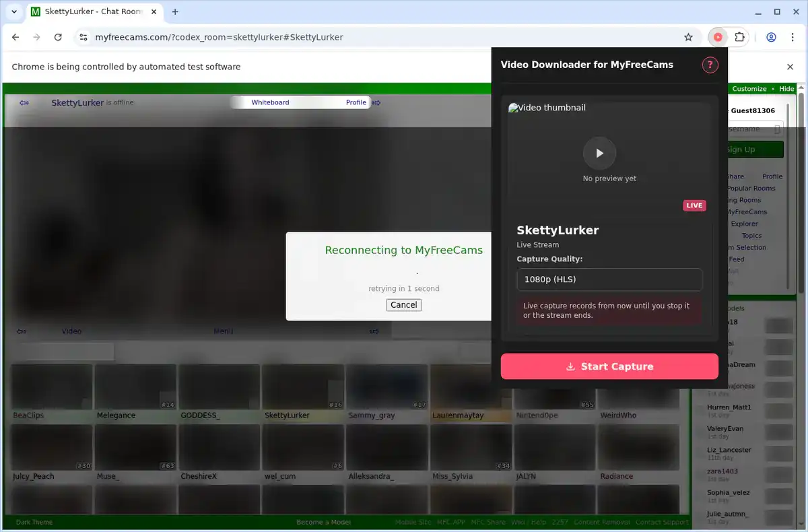View site information icon in address bar
Screen dimensions: 808x532
(83, 37)
